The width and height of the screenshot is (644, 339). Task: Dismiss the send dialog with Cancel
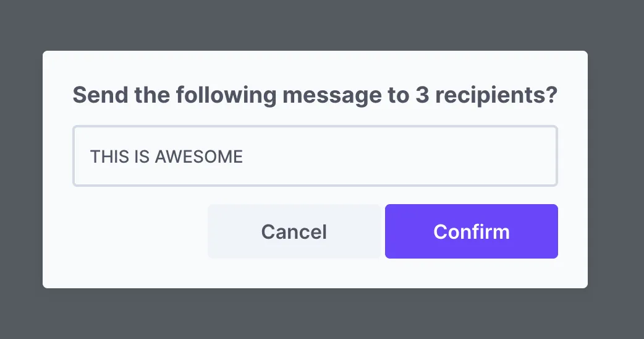click(x=294, y=231)
